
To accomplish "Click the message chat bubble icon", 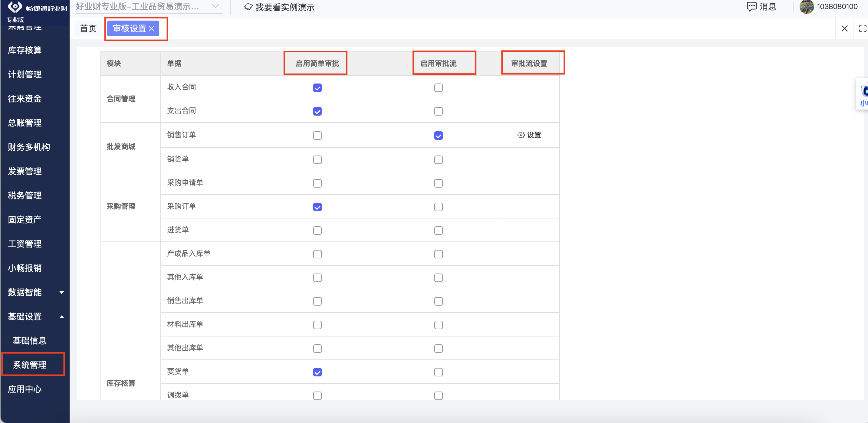I will [x=751, y=7].
